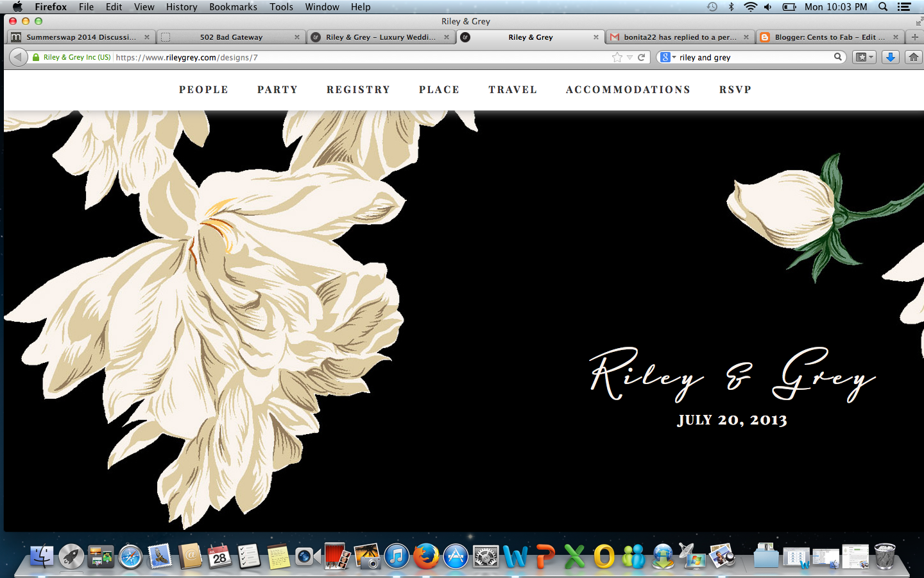This screenshot has height=578, width=924.
Task: Open the Help menu
Action: click(x=361, y=7)
